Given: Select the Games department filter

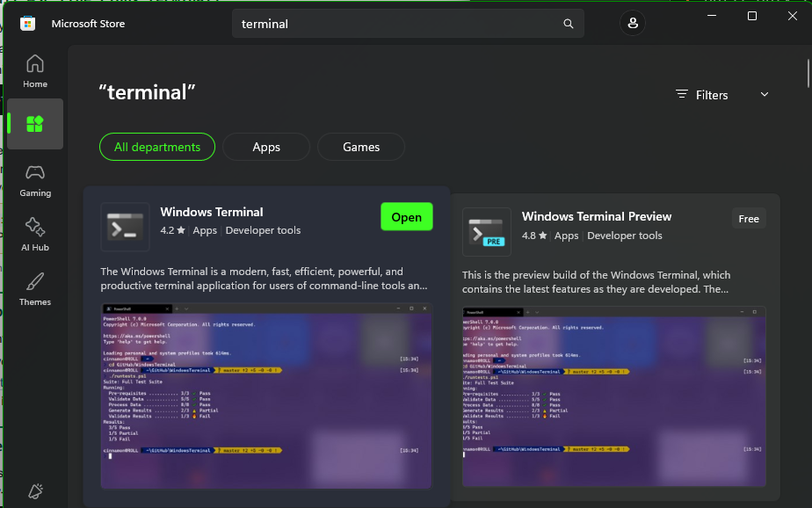Looking at the screenshot, I should (x=361, y=147).
